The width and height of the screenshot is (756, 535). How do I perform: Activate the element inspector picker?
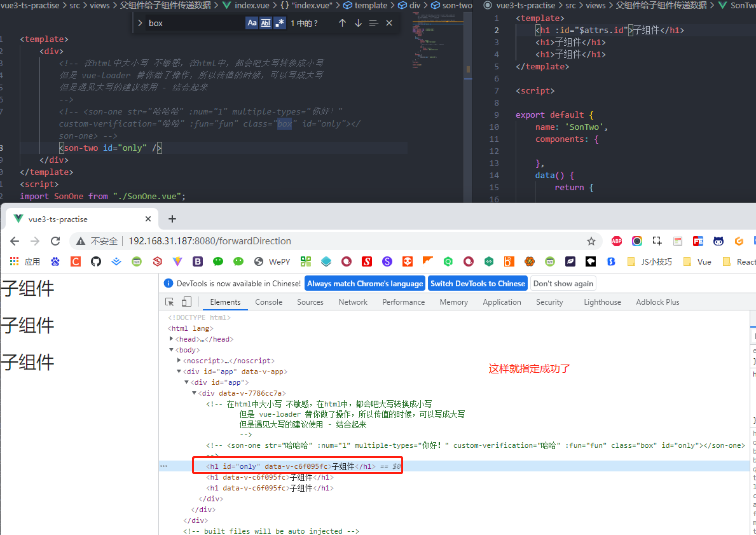pos(169,302)
